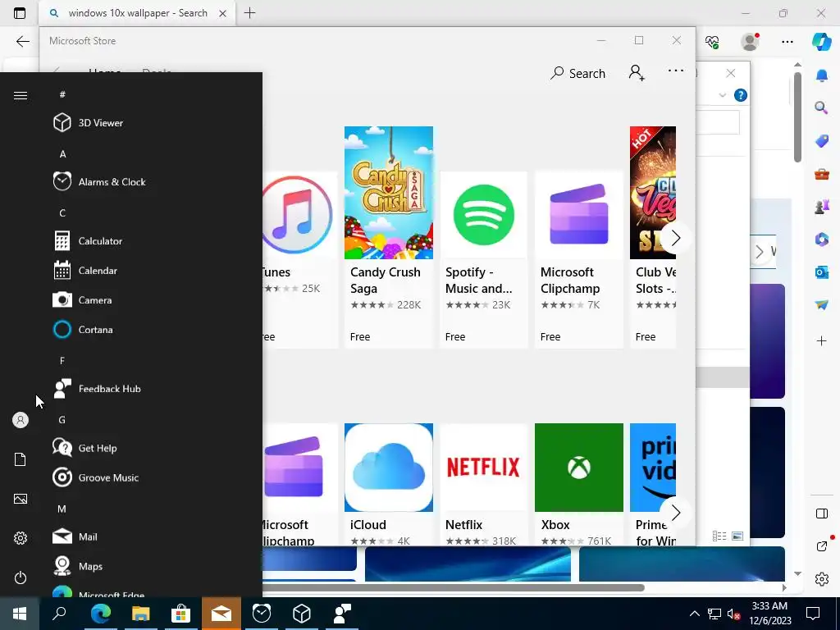
Task: Open Mail from the taskbar
Action: [x=221, y=614]
